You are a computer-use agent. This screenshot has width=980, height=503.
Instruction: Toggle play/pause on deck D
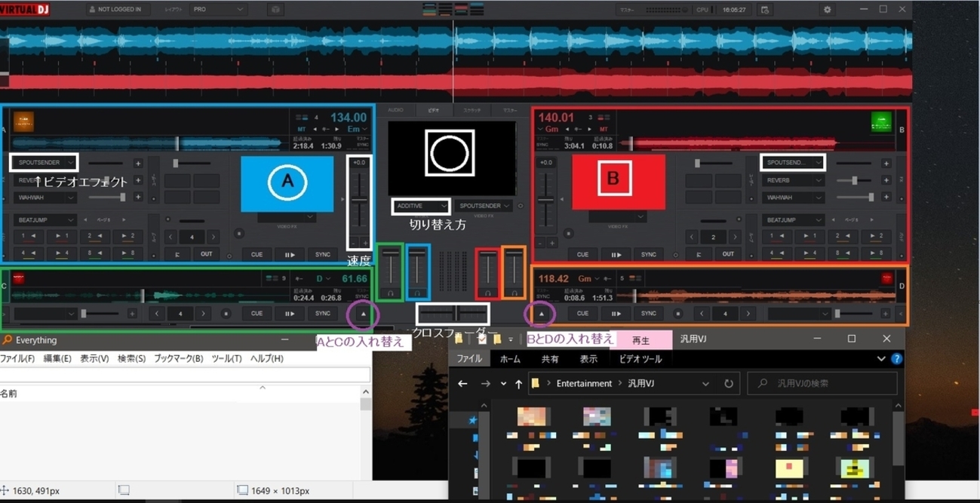click(x=616, y=314)
